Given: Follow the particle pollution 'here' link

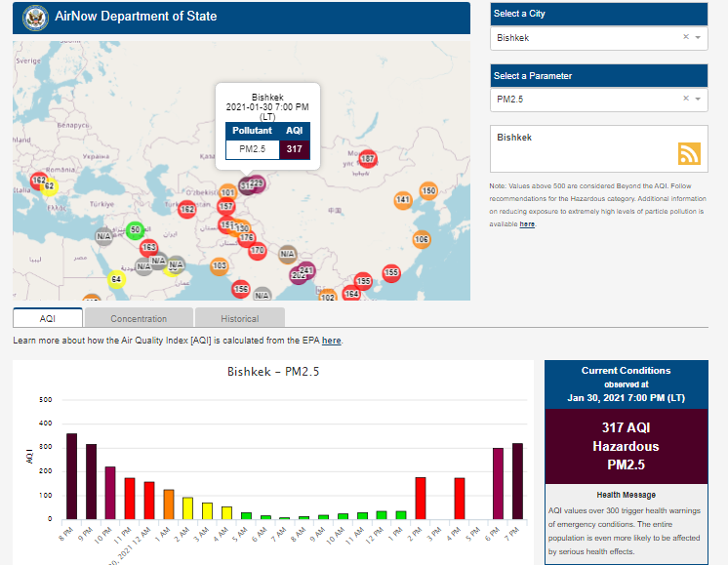Looking at the screenshot, I should [x=527, y=224].
